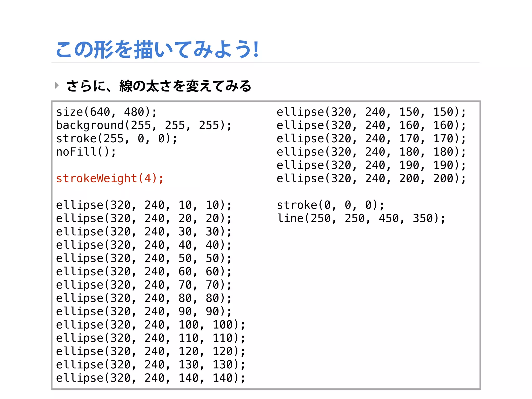Click ellipse(320, 240, 10, 10); line
The image size is (532, 399).
pyautogui.click(x=144, y=205)
